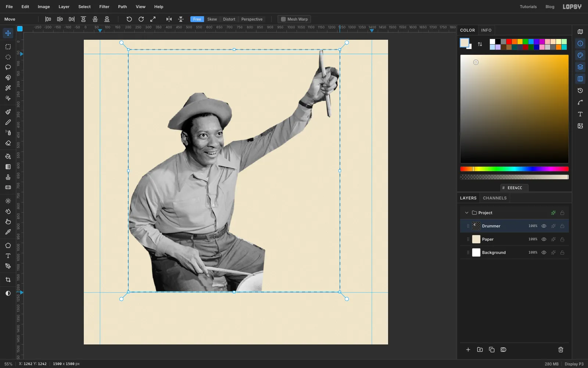
Task: Open the Path menu
Action: [x=122, y=7]
